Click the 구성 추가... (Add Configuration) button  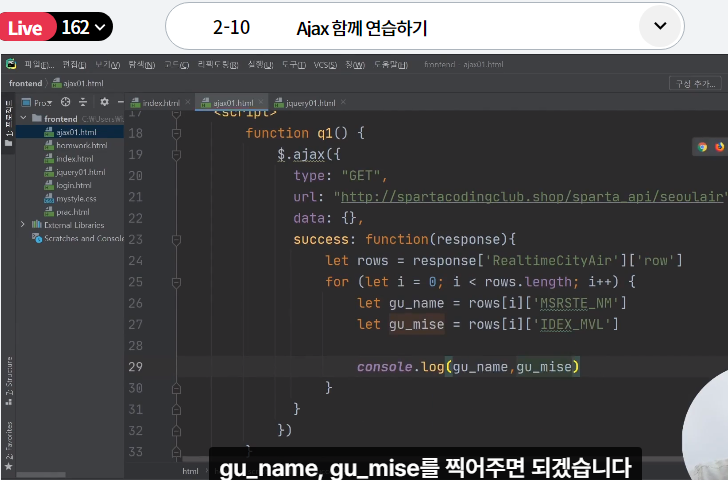click(x=695, y=84)
